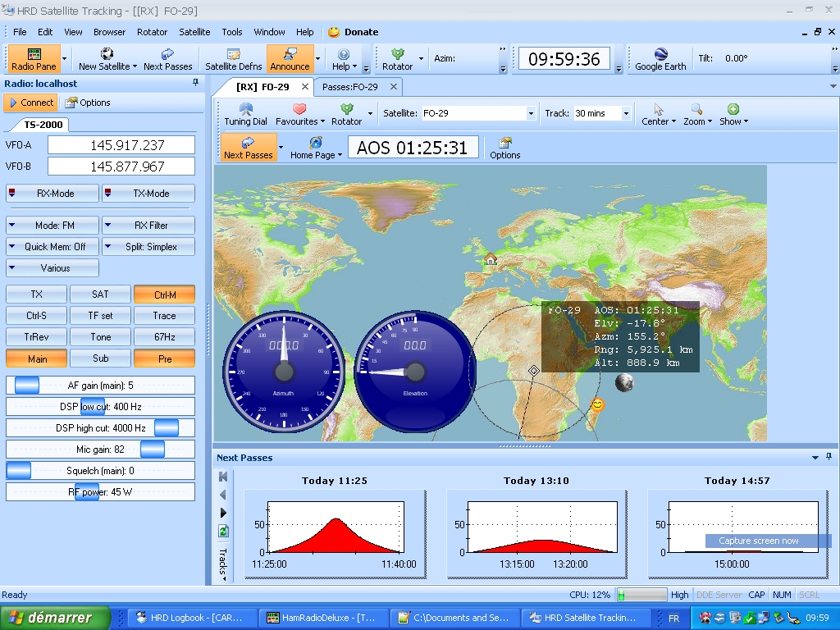Launch Google Earth from the toolbar
The width and height of the screenshot is (840, 630).
click(x=660, y=59)
